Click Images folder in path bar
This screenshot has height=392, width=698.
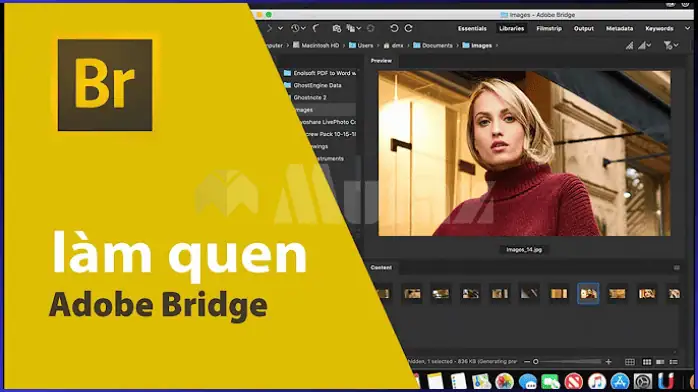point(477,45)
